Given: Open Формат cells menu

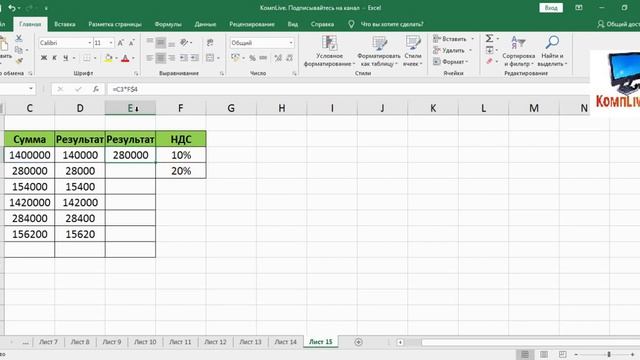Looking at the screenshot, I should pos(451,62).
